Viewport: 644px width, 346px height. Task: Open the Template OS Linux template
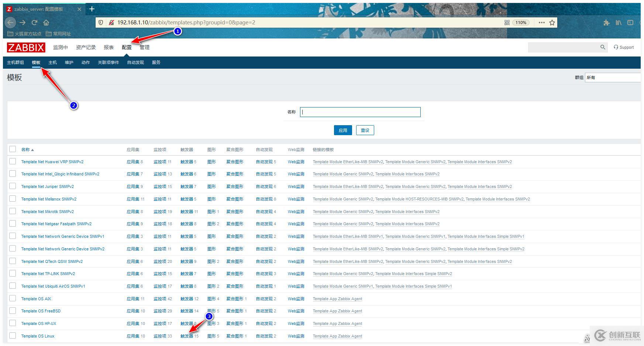(x=38, y=336)
